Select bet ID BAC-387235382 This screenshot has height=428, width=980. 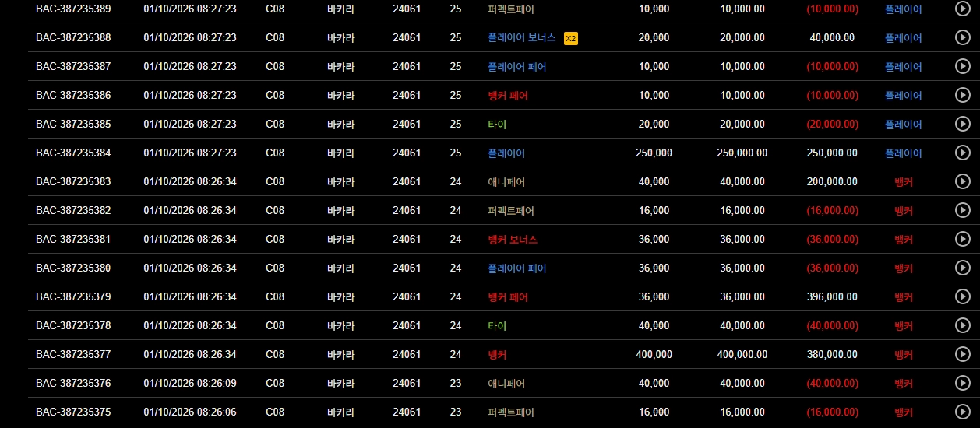tap(73, 211)
